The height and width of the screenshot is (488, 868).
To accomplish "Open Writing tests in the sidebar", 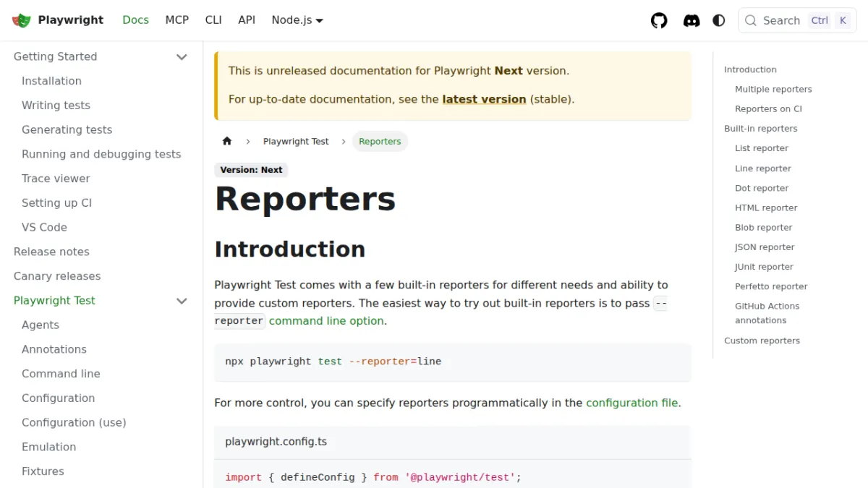I will (x=56, y=106).
